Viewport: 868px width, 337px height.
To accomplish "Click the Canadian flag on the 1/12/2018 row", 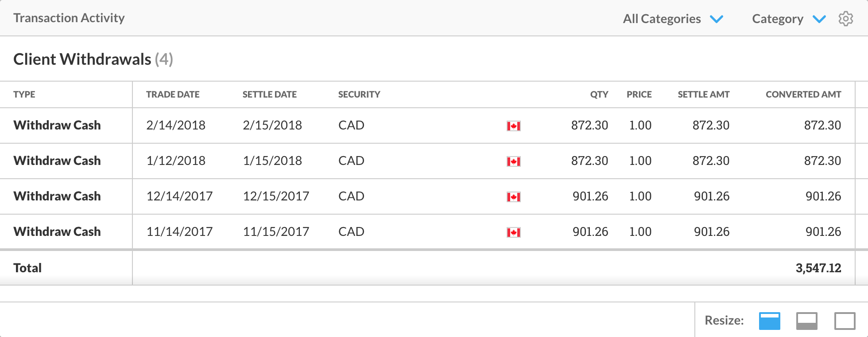I will 512,161.
